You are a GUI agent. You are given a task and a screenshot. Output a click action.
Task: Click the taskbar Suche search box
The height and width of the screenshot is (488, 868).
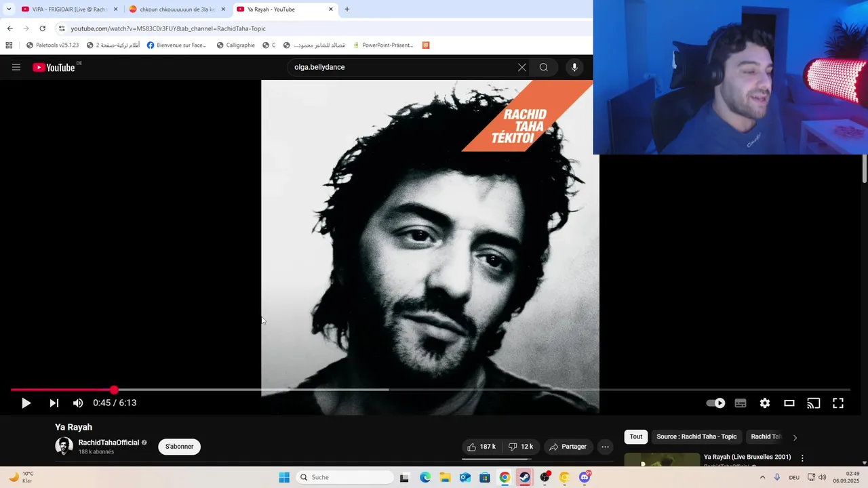click(x=346, y=477)
